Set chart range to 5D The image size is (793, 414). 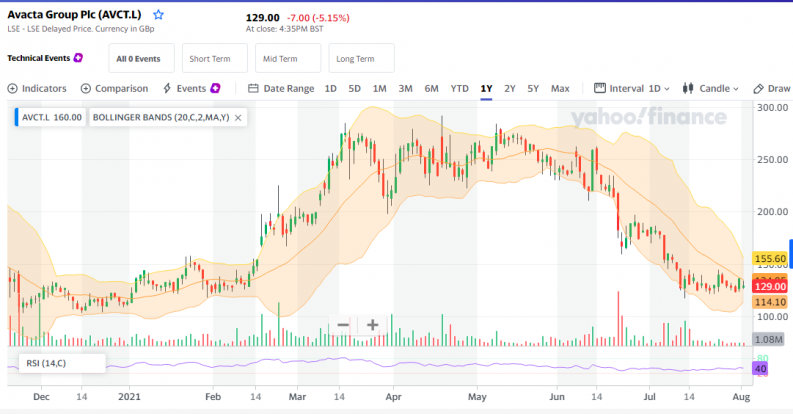pos(355,88)
